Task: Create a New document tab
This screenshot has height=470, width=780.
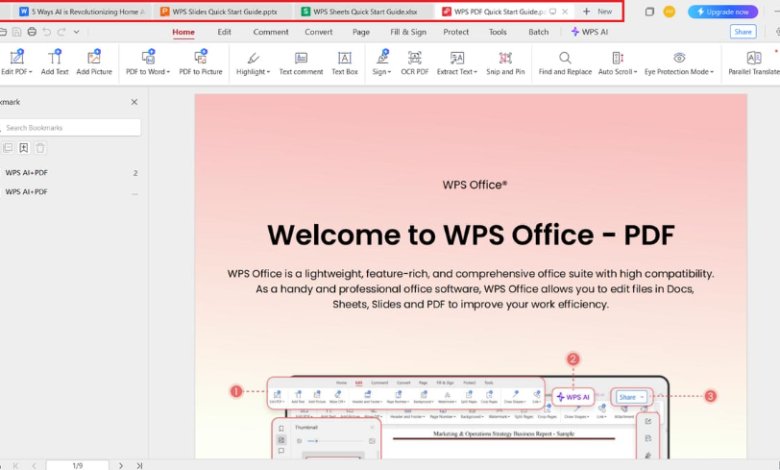Action: (598, 11)
